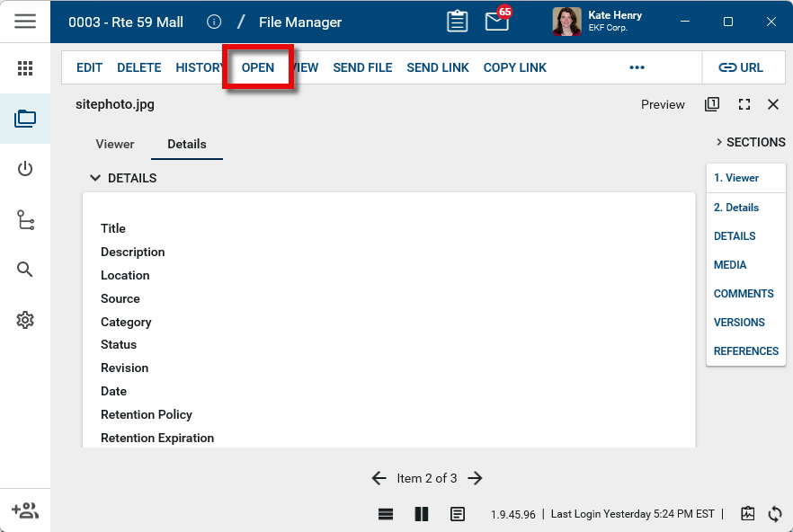Screen dimensions: 793x532
Task: Click the project info circle icon
Action: pos(214,22)
